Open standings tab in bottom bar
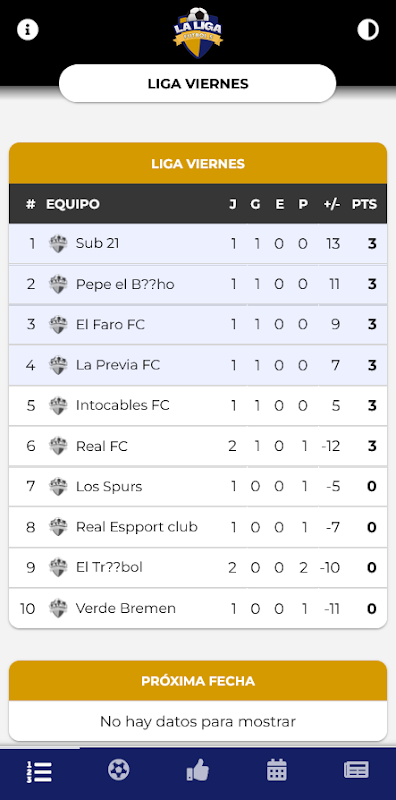396x800 pixels. pyautogui.click(x=39, y=771)
